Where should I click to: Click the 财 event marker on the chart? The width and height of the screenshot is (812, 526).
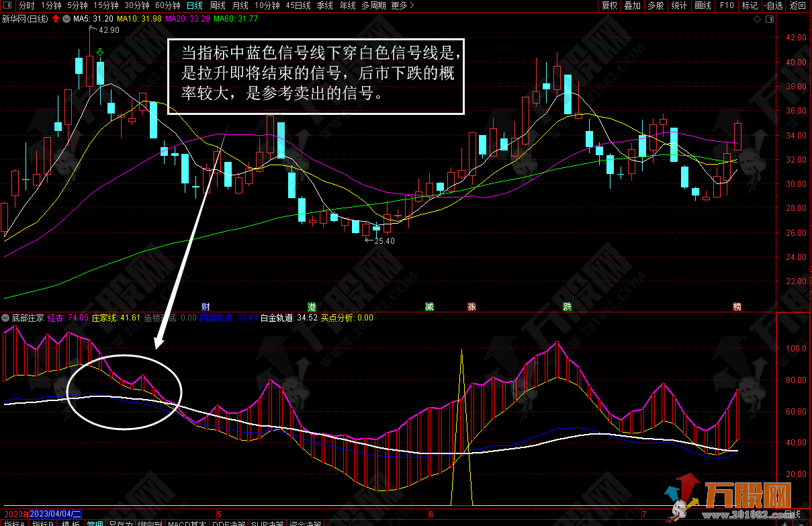(x=206, y=306)
